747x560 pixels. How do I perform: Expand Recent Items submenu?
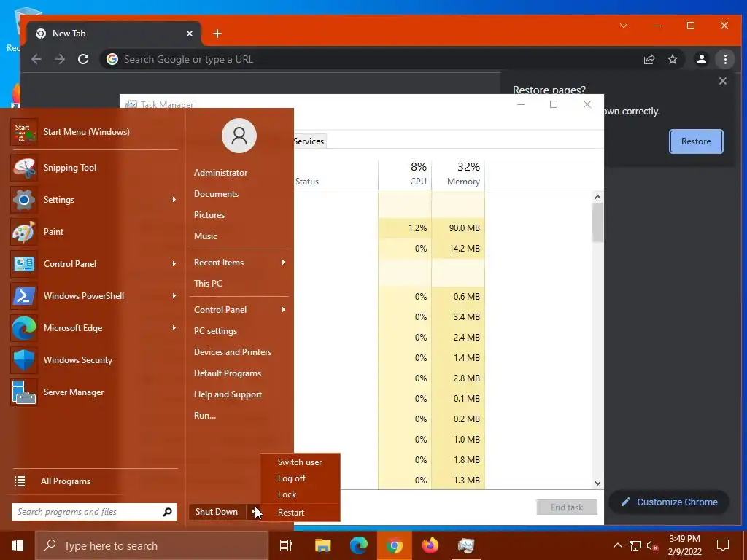(239, 262)
